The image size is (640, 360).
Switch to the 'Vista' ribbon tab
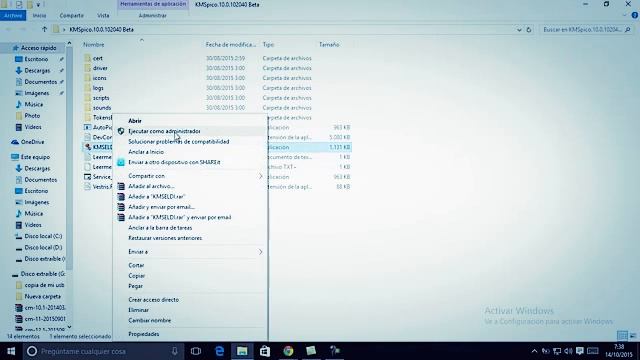[x=103, y=16]
